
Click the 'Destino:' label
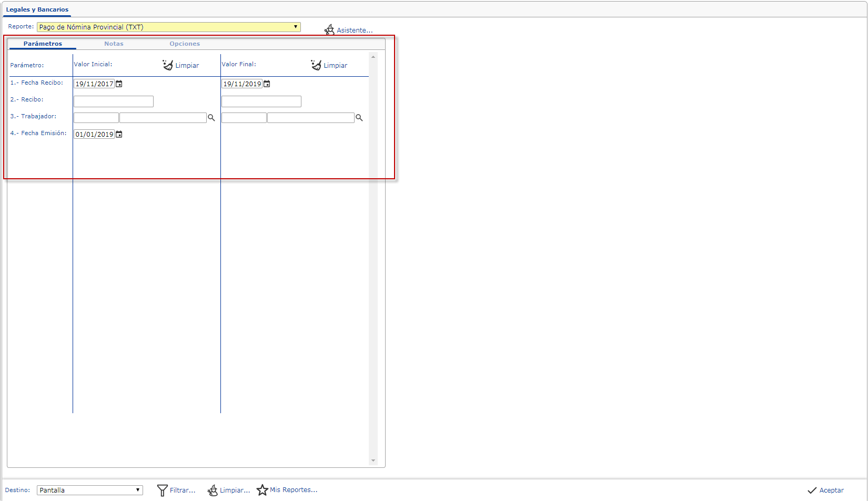17,490
